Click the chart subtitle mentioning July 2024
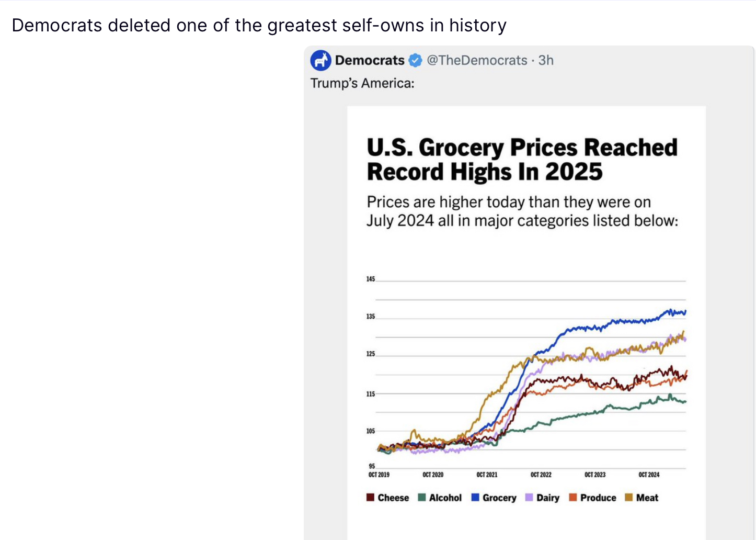This screenshot has height=540, width=756. pos(522,211)
